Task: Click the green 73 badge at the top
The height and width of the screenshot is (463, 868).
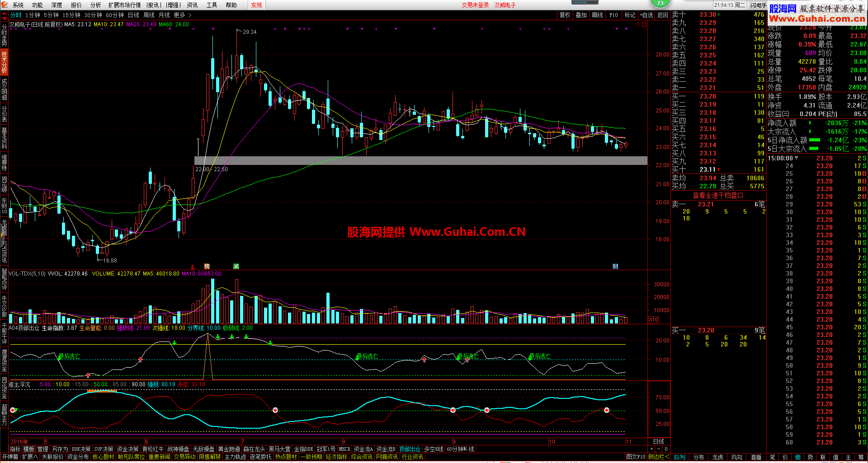Action: (660, 3)
